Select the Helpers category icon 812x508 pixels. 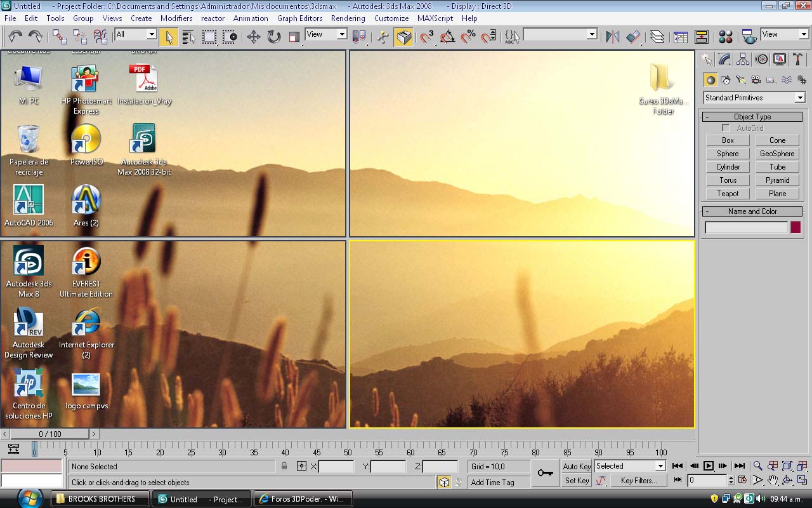(x=771, y=80)
